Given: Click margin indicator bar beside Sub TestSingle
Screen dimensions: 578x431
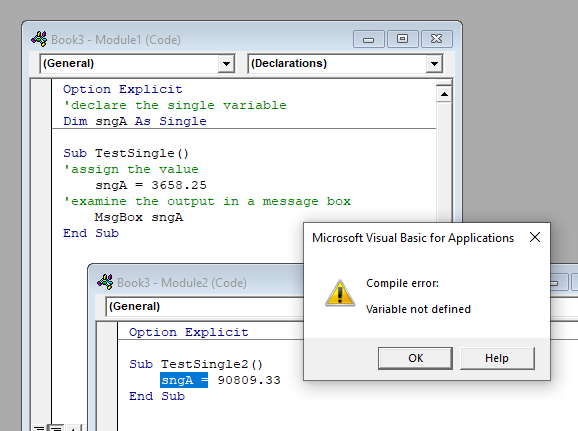Looking at the screenshot, I should coord(41,153).
